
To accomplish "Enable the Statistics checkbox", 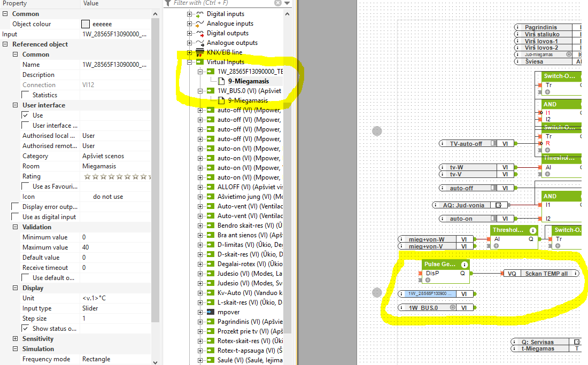I will [26, 95].
